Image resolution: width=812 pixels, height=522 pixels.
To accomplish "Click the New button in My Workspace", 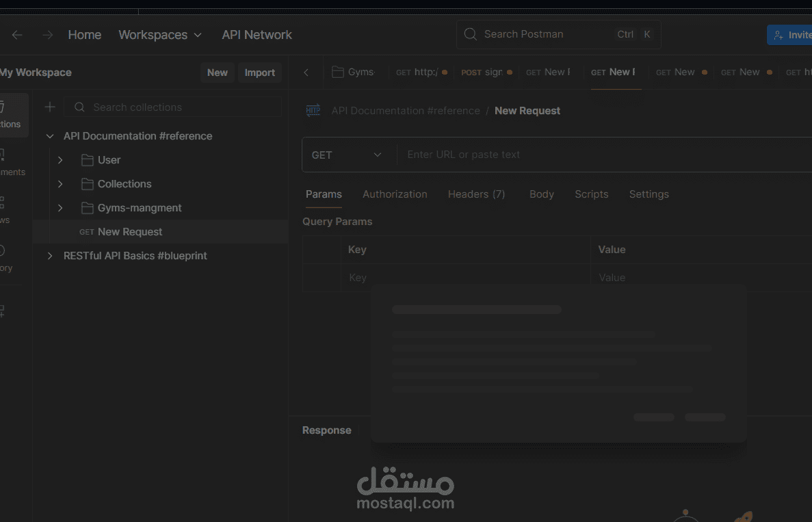I will pyautogui.click(x=218, y=73).
